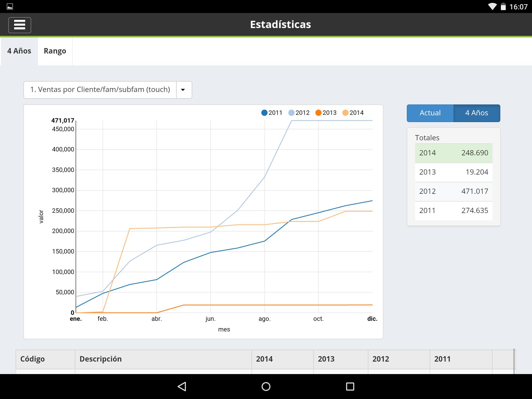Select the 4 Años tab at top
Viewport: 532px width, 399px height.
coord(19,51)
